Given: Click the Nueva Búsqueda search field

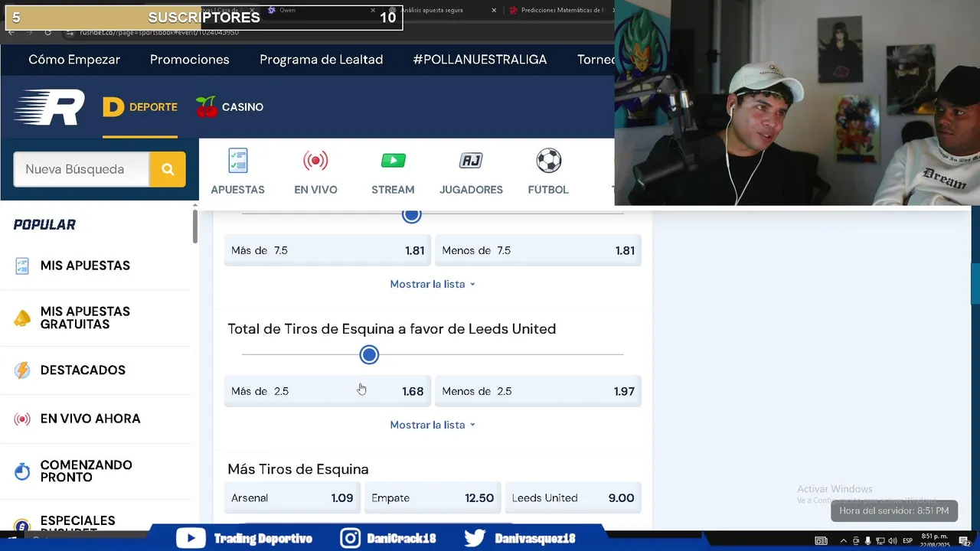Looking at the screenshot, I should tap(81, 169).
